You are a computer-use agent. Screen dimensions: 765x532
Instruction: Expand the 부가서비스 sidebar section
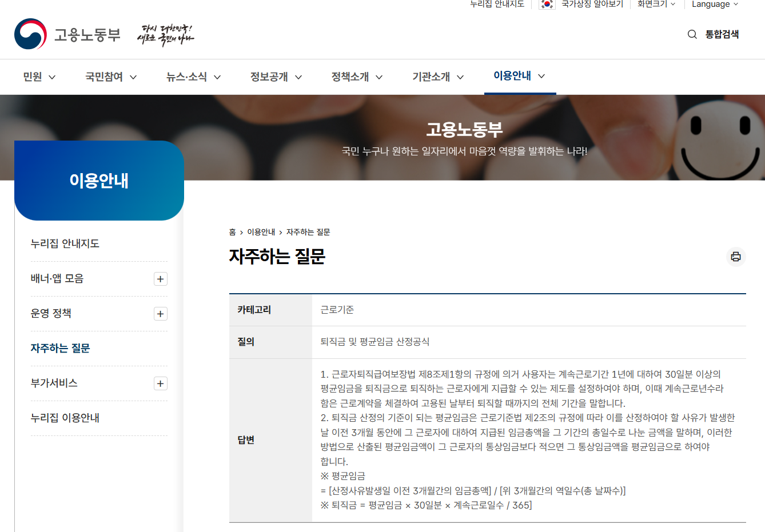coord(160,383)
